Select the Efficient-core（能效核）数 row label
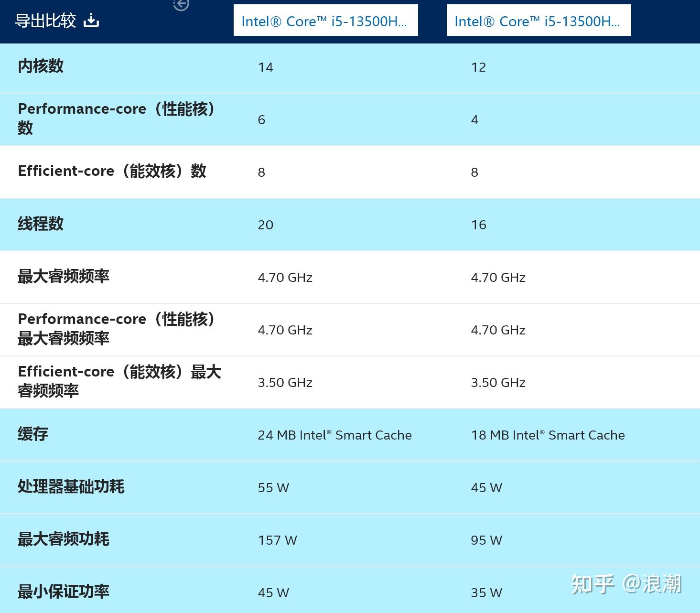Screen dimensions: 700x613 pos(112,172)
